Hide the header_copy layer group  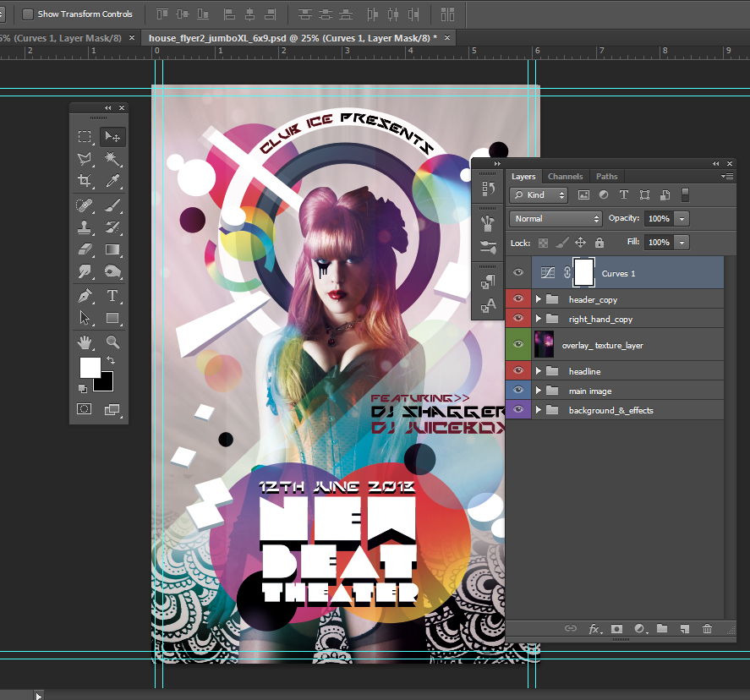pyautogui.click(x=518, y=299)
